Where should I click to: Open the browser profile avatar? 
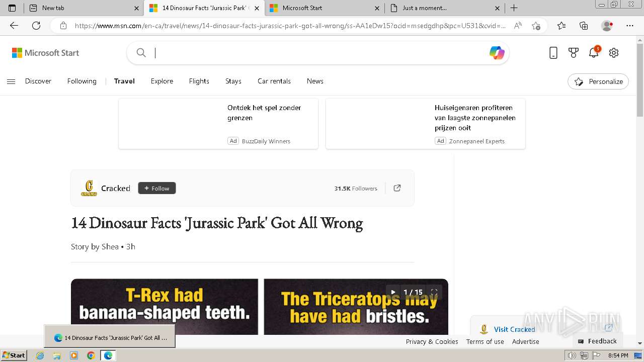pyautogui.click(x=607, y=26)
